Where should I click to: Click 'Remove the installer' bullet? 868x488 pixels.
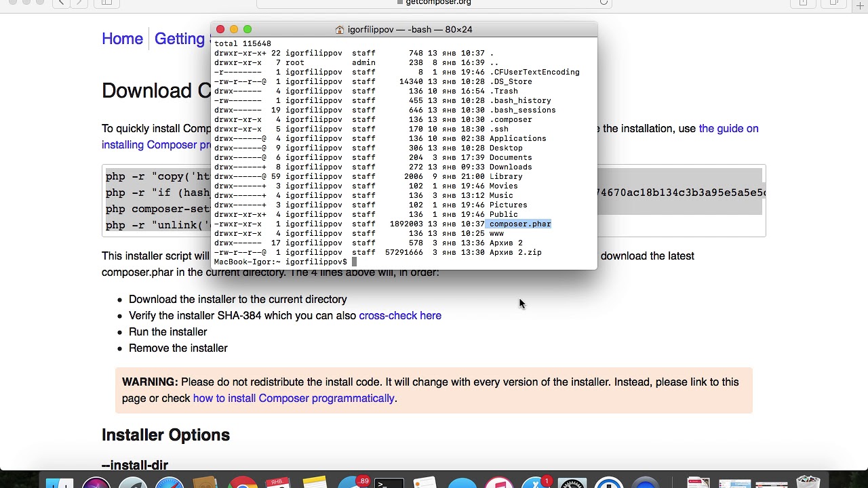click(178, 348)
